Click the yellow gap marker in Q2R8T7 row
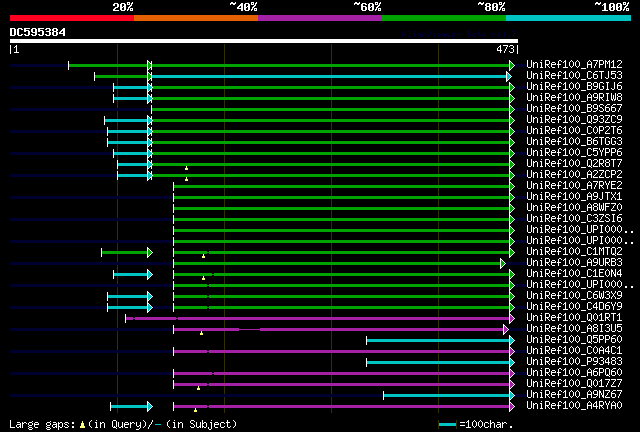 (x=187, y=168)
